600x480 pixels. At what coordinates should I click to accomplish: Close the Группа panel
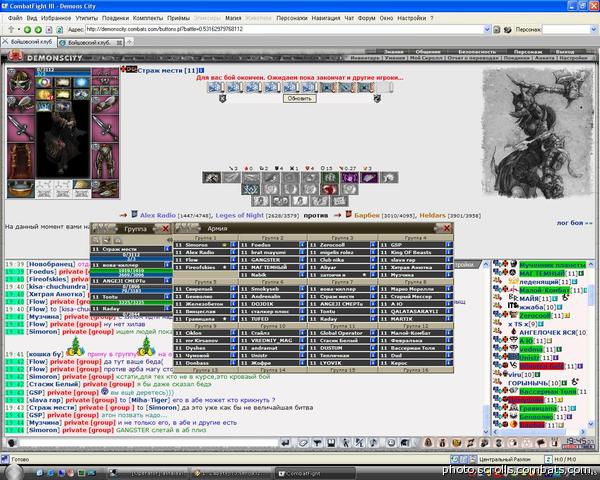pos(165,229)
